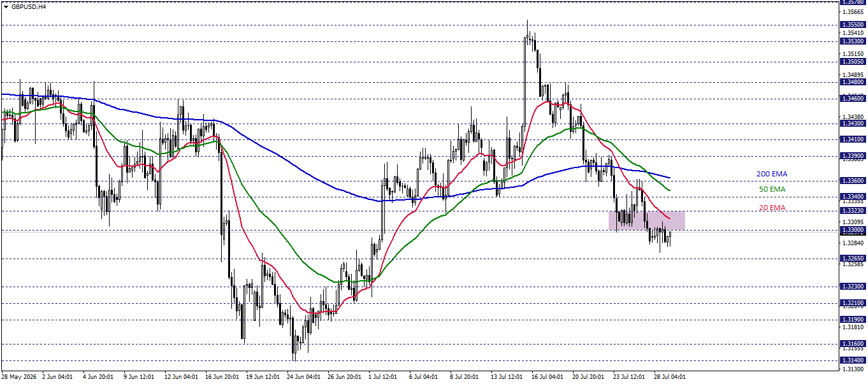Click the 1.34300 price level label
The height and width of the screenshot is (384, 868).
[x=853, y=124]
